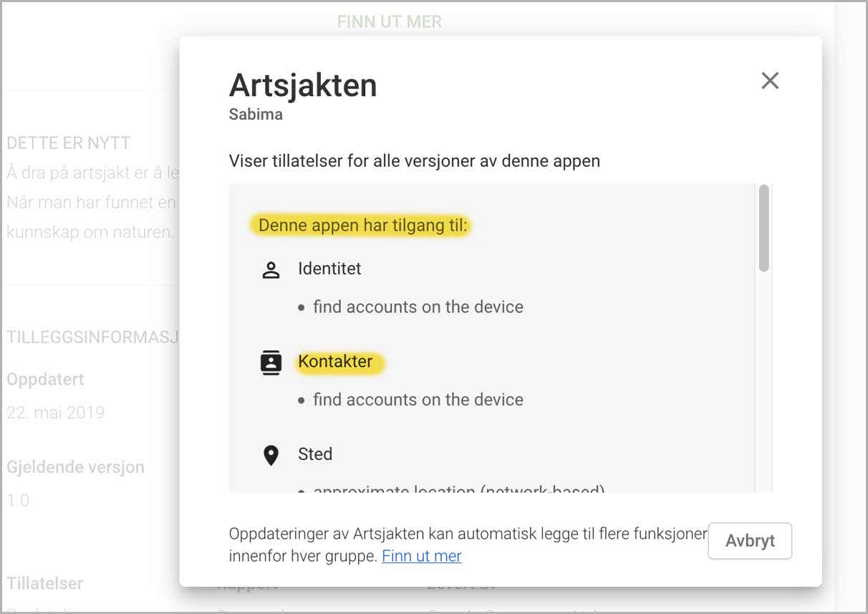The width and height of the screenshot is (868, 614).
Task: Click 'Denne appen har tilgang til:' heading
Action: click(362, 226)
